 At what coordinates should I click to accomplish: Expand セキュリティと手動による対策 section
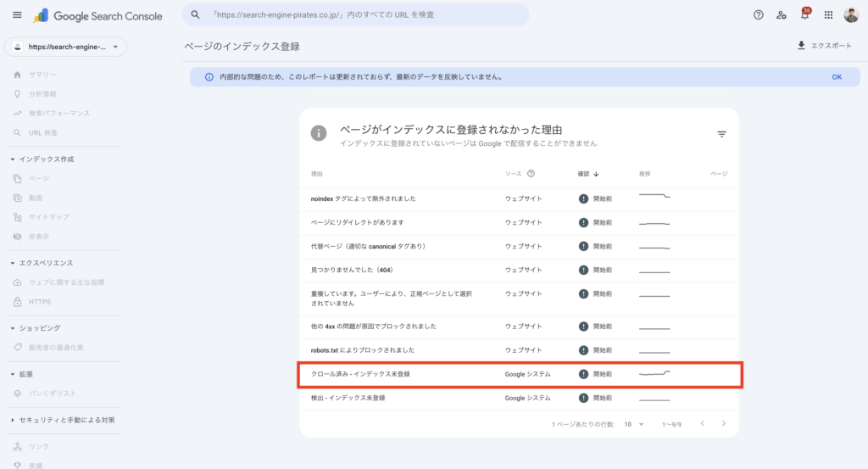click(x=13, y=420)
